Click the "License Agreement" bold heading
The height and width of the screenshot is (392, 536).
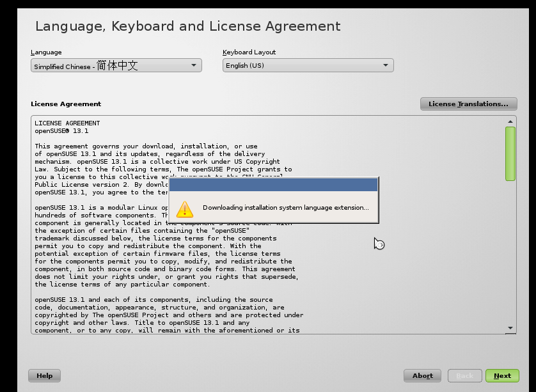click(x=66, y=104)
